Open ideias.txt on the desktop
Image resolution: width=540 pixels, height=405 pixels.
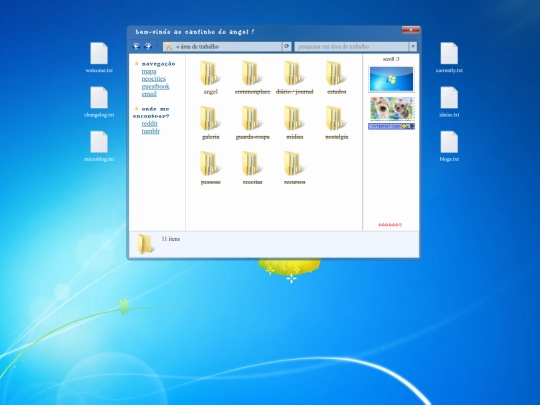(449, 102)
